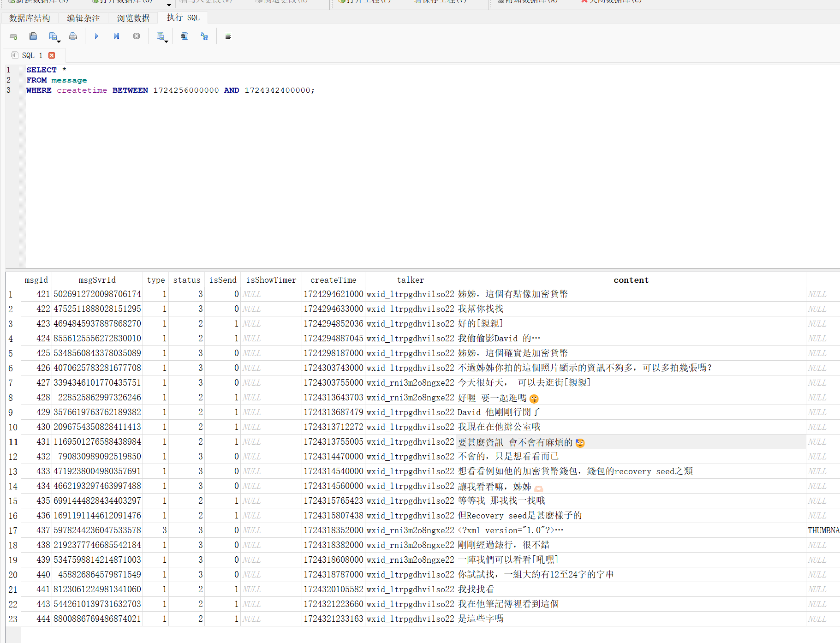Select msgSvrId cell 2192377746685542184

tap(97, 545)
